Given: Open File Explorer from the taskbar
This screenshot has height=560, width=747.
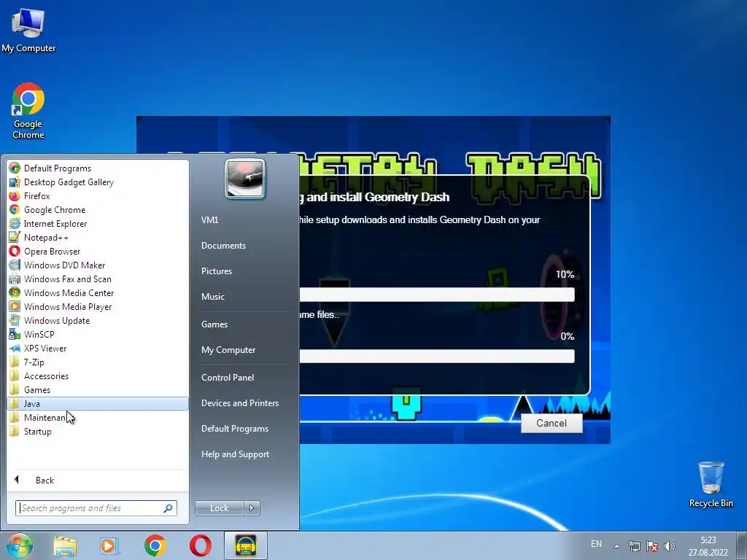Looking at the screenshot, I should pos(65,546).
